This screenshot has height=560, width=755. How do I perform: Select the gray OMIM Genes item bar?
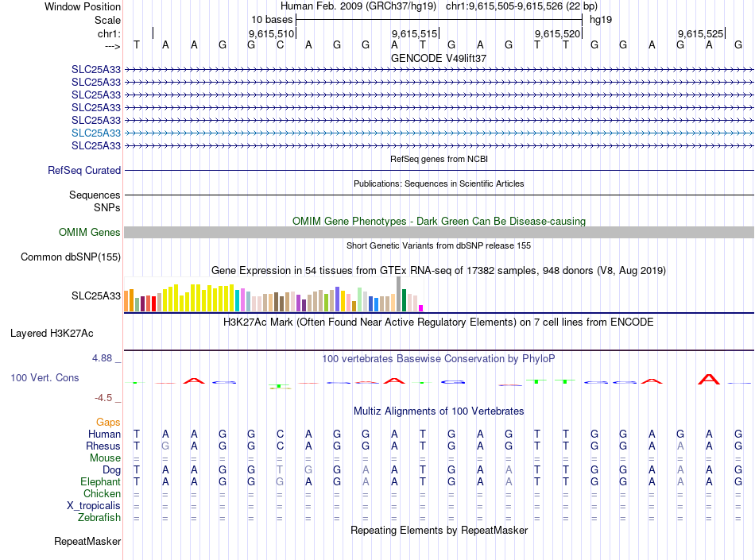pos(439,233)
